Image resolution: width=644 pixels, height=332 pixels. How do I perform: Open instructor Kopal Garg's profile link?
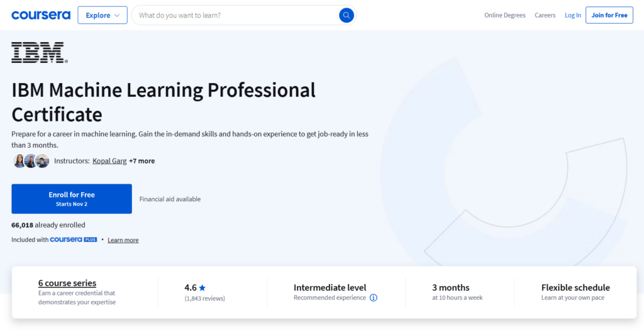pos(109,161)
